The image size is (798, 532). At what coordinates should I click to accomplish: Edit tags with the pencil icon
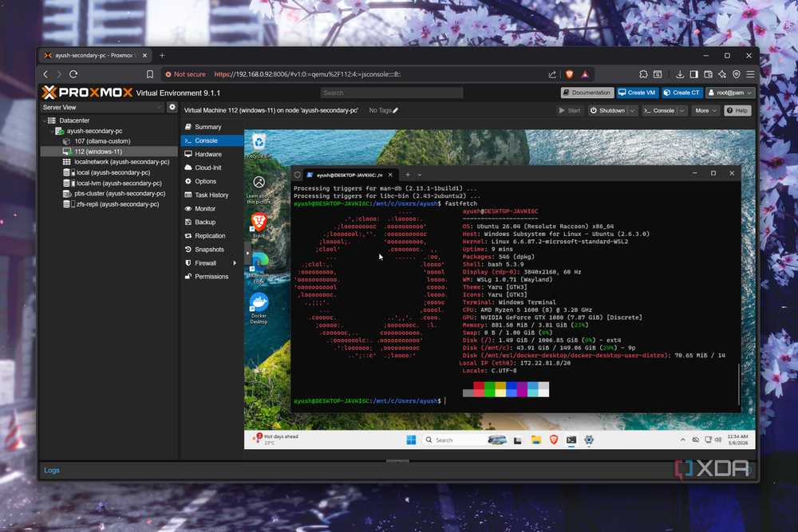[396, 110]
